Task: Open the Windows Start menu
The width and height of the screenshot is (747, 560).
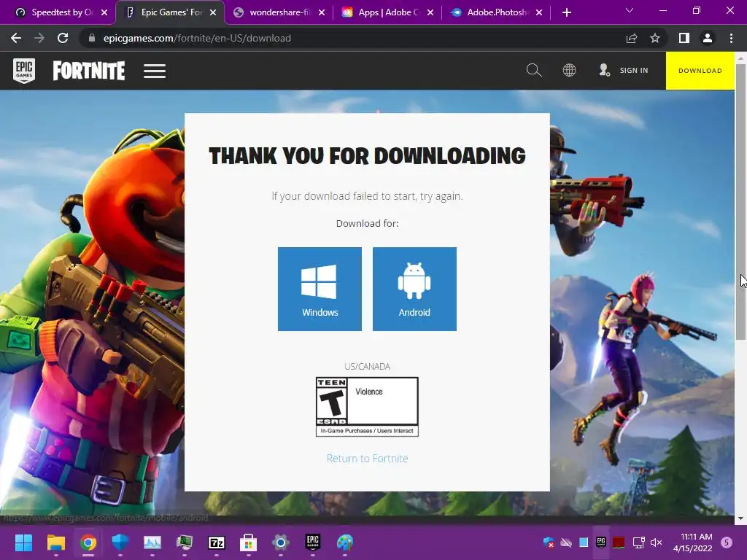Action: (23, 542)
